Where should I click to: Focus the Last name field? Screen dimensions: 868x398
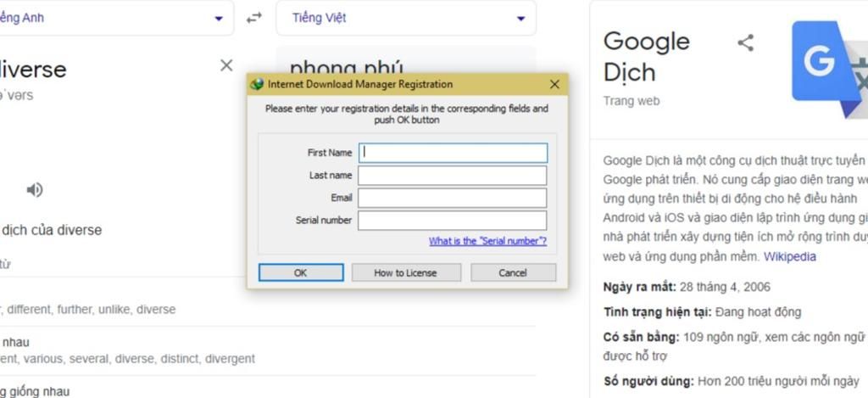point(453,176)
